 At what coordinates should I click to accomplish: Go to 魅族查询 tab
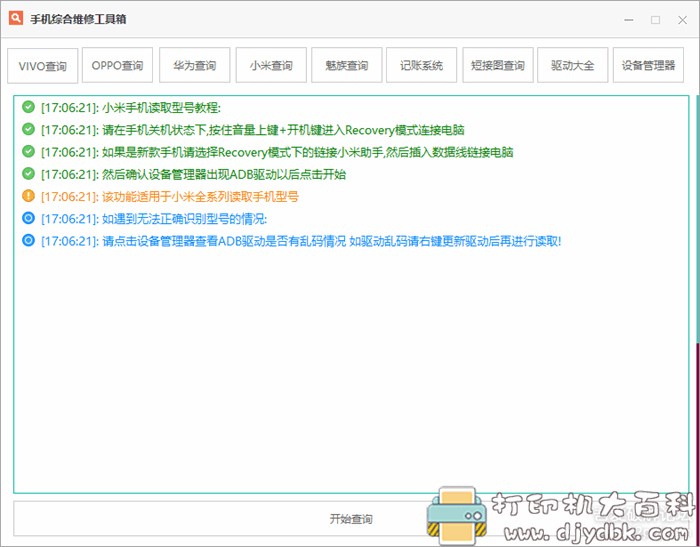tap(346, 65)
